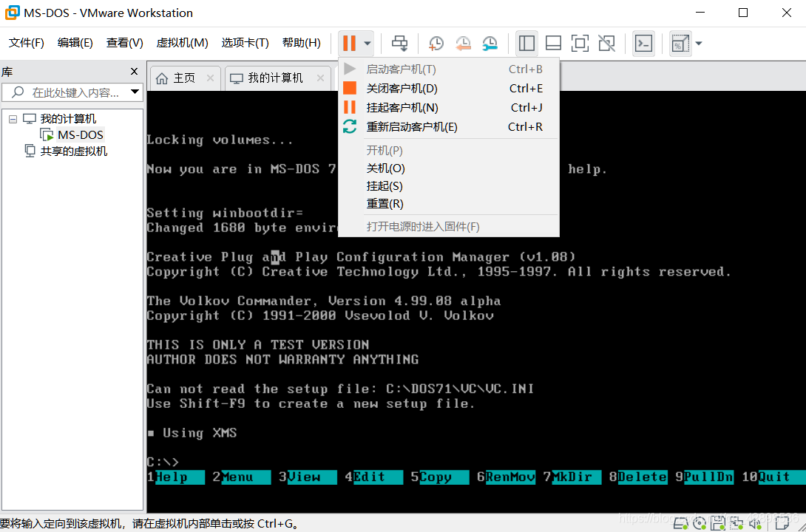Open the message log status icon
Viewport: 806px width, 532px height.
pyautogui.click(x=782, y=523)
